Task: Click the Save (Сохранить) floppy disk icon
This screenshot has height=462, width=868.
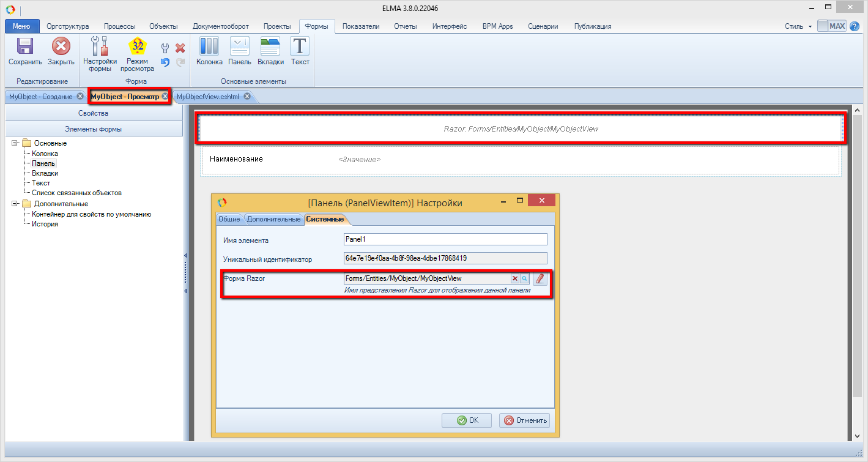Action: pyautogui.click(x=24, y=47)
